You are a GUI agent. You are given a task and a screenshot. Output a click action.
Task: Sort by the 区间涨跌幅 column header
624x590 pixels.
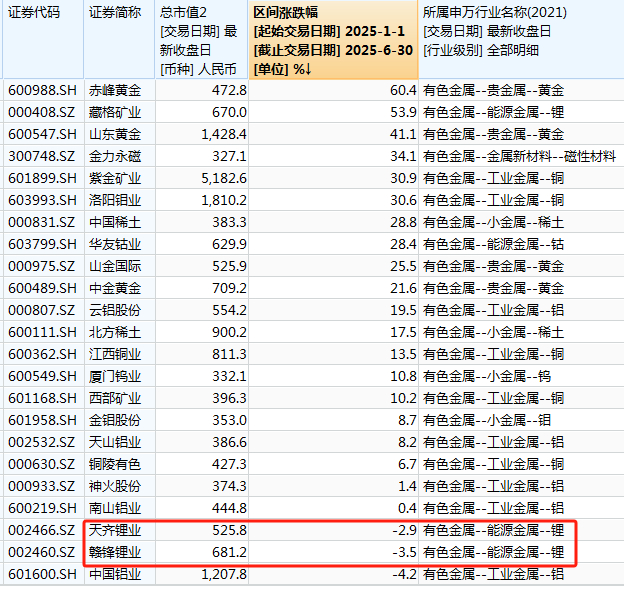click(333, 39)
